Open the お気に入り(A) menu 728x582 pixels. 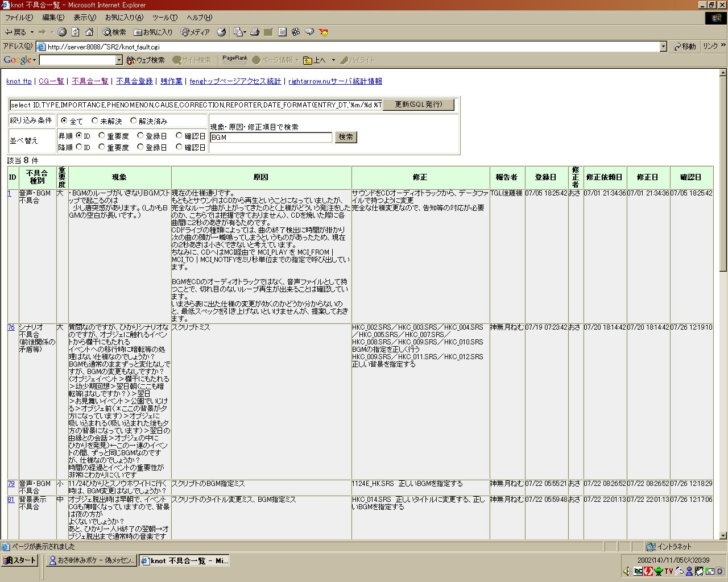click(x=124, y=18)
